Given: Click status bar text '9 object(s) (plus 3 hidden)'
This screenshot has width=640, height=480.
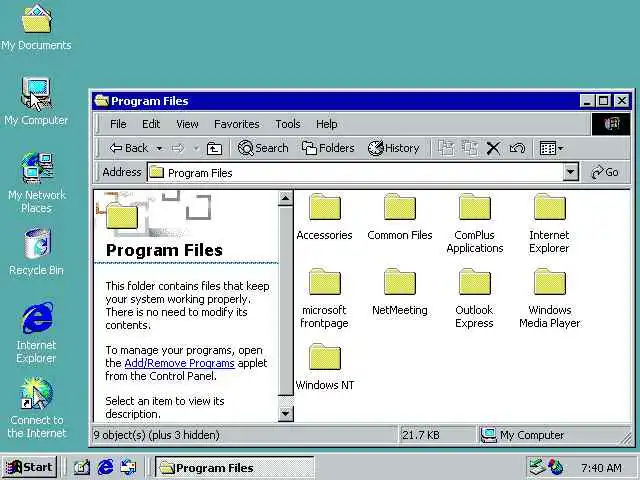Looking at the screenshot, I should (157, 436).
